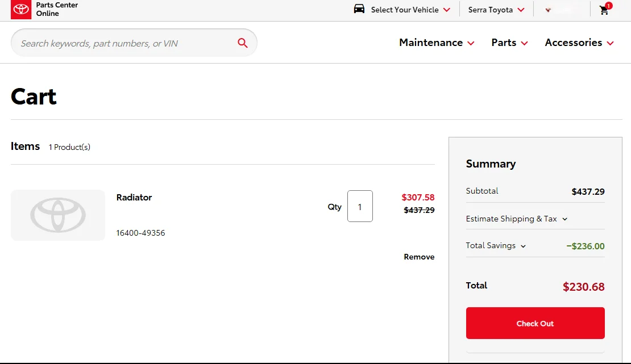Open the Accessories menu
Screen dimensions: 631x364
pyautogui.click(x=579, y=43)
